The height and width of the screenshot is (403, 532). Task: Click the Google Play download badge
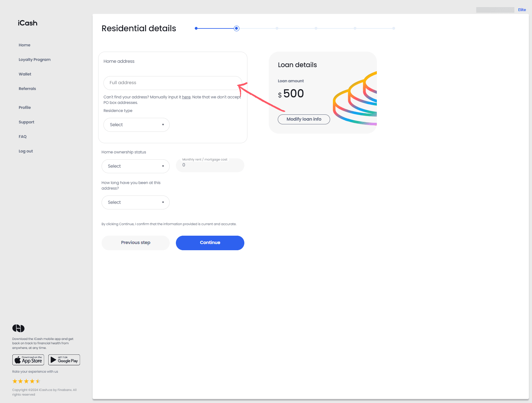[x=64, y=360]
